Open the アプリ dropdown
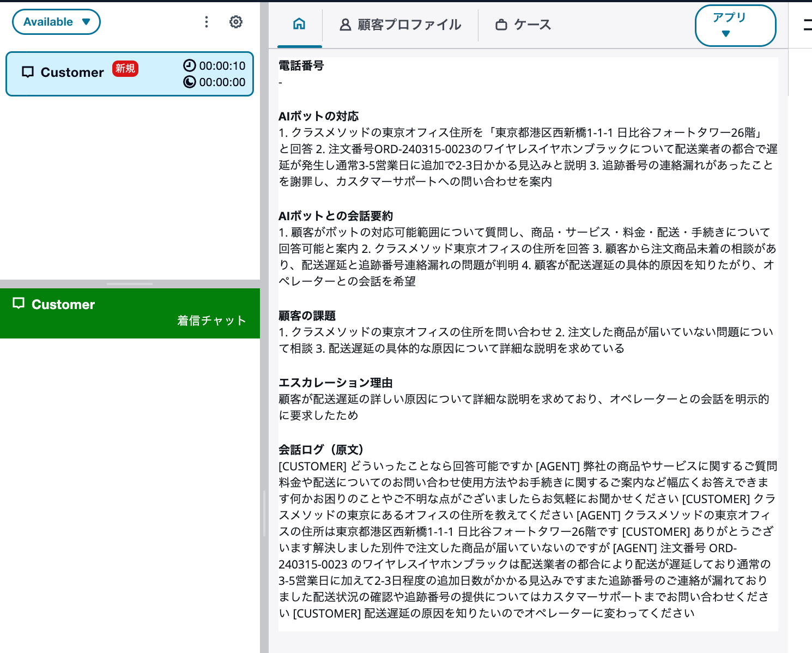Screen dimensions: 812x653 tap(735, 25)
